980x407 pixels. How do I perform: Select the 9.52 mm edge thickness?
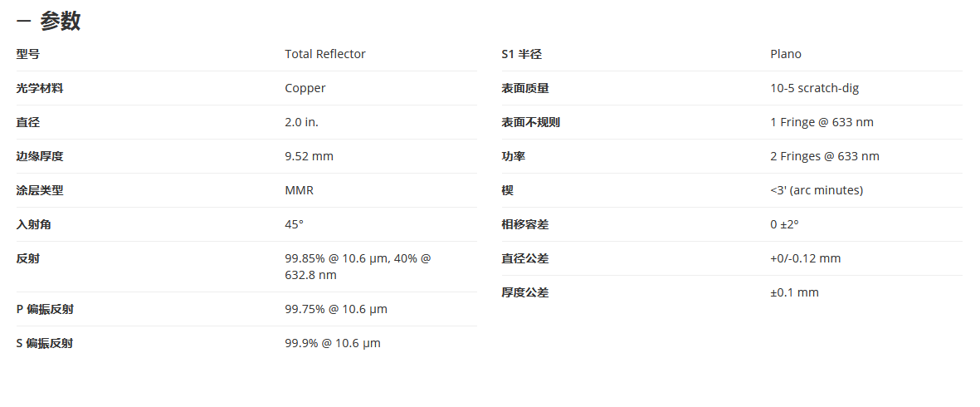310,156
